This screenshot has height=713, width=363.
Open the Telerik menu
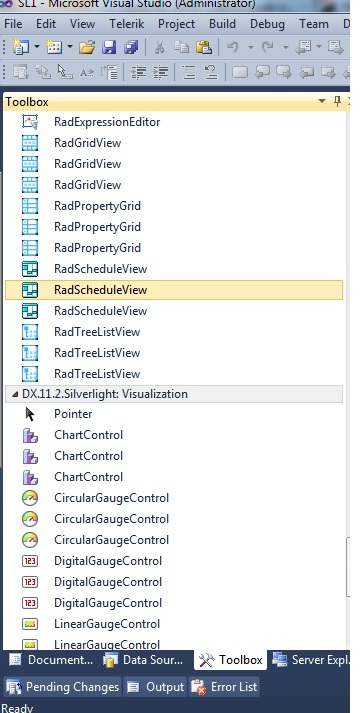126,24
